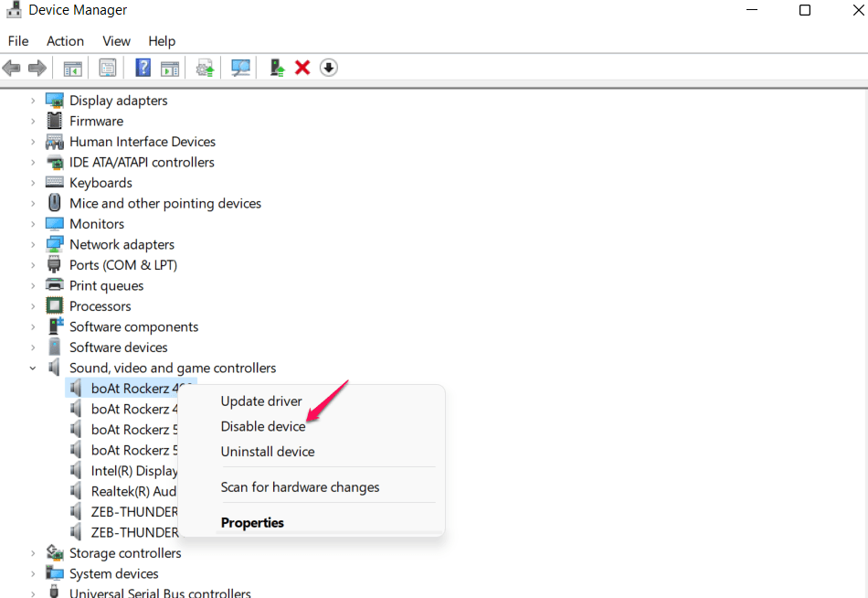Image resolution: width=868 pixels, height=598 pixels.
Task: Click the Back arrow toolbar icon
Action: click(11, 69)
